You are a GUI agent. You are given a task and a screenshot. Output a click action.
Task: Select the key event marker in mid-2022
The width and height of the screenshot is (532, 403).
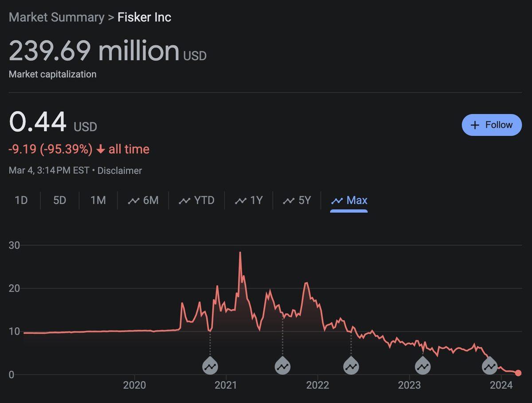(351, 367)
